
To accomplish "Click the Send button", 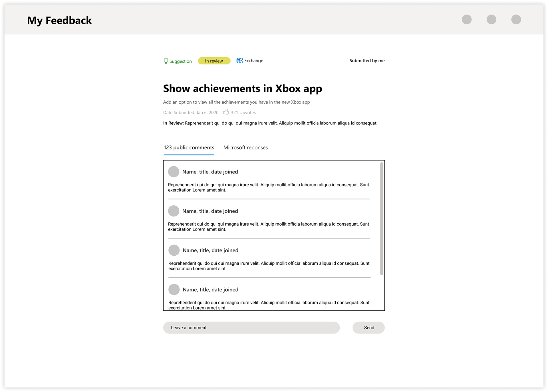I will [368, 328].
